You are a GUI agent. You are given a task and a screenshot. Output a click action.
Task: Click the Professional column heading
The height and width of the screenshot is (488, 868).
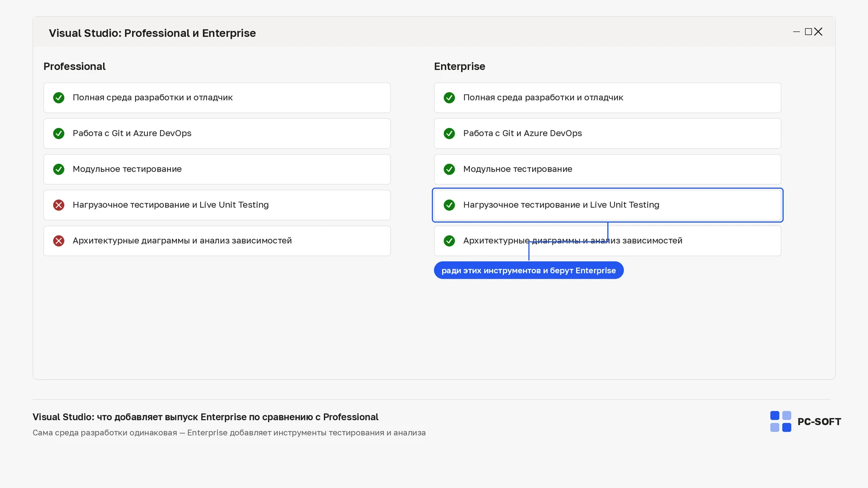[74, 67]
